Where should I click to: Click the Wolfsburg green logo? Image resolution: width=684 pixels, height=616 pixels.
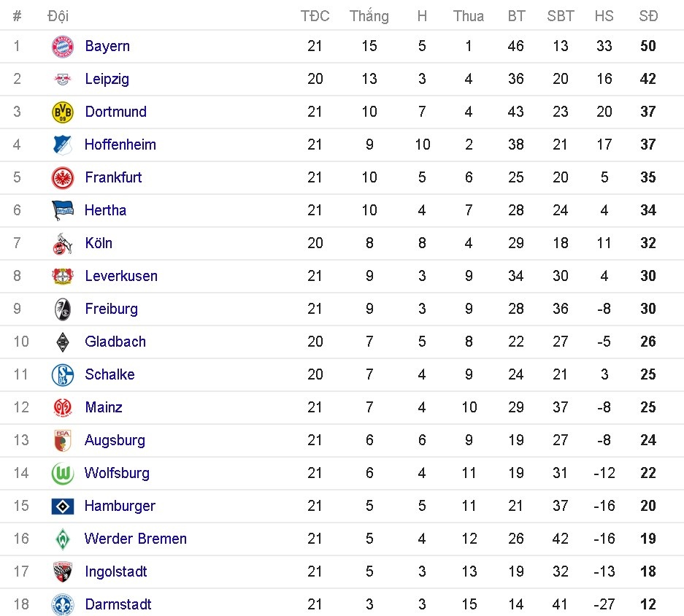[x=63, y=473]
